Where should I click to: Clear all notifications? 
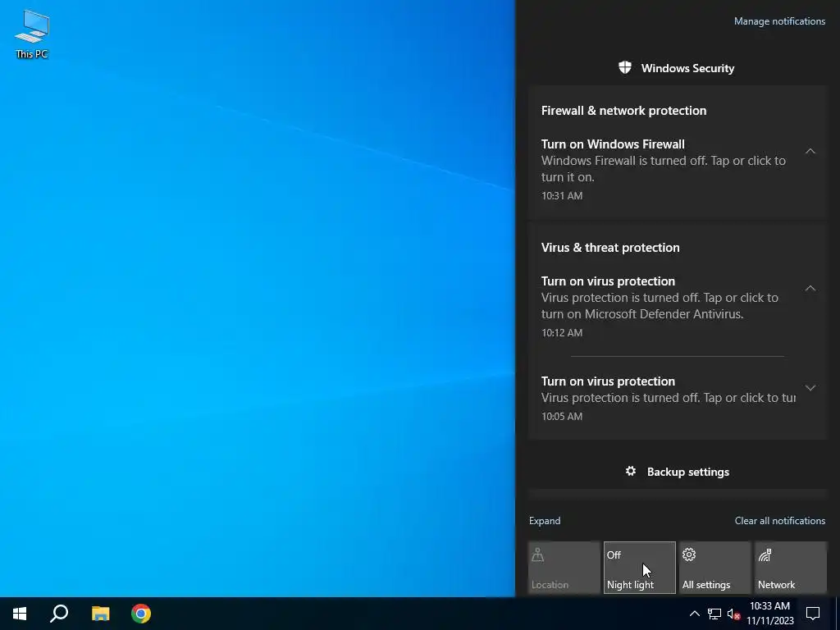780,521
